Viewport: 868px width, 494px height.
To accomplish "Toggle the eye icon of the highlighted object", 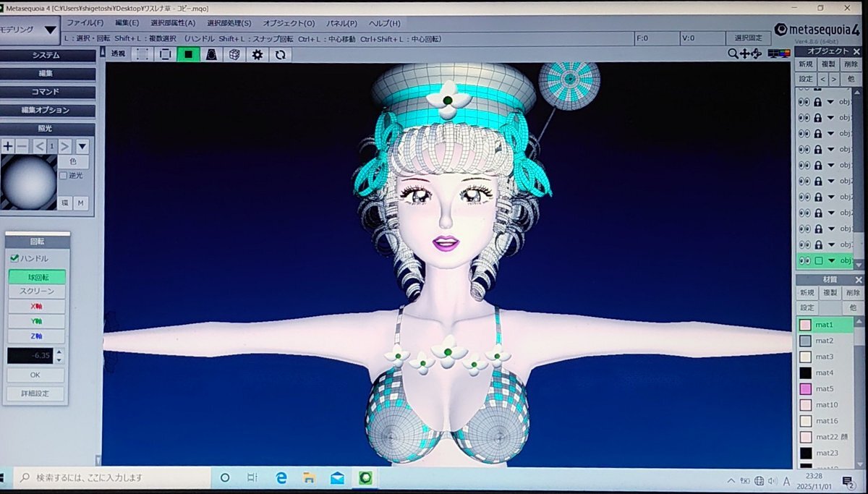I will 804,260.
